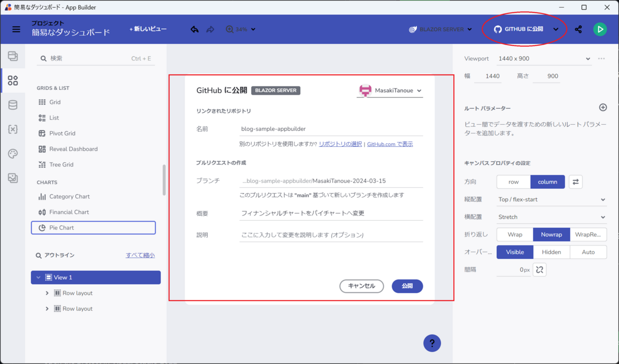Set wrapping to WrapRe... option

click(588, 234)
